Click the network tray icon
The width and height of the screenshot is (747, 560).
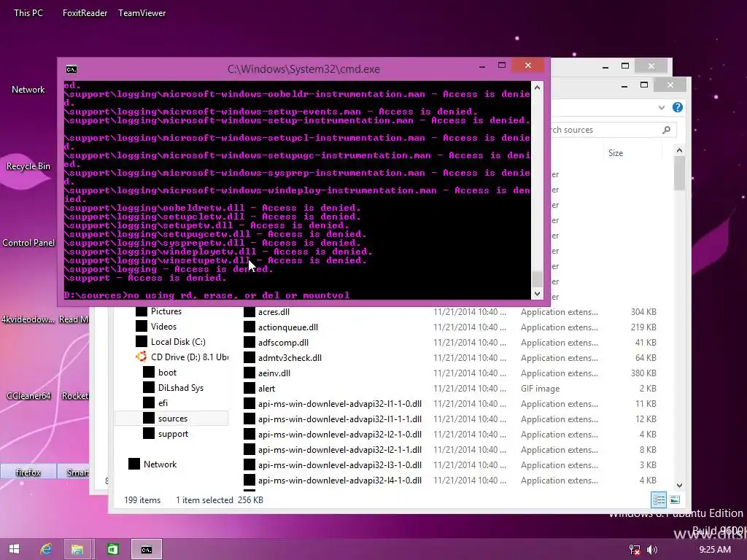635,550
